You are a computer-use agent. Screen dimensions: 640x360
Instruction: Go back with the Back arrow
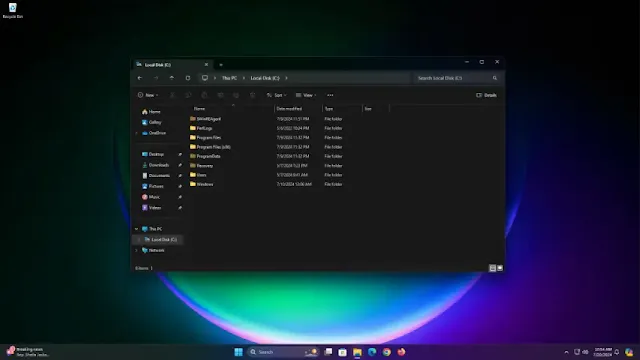(x=140, y=78)
